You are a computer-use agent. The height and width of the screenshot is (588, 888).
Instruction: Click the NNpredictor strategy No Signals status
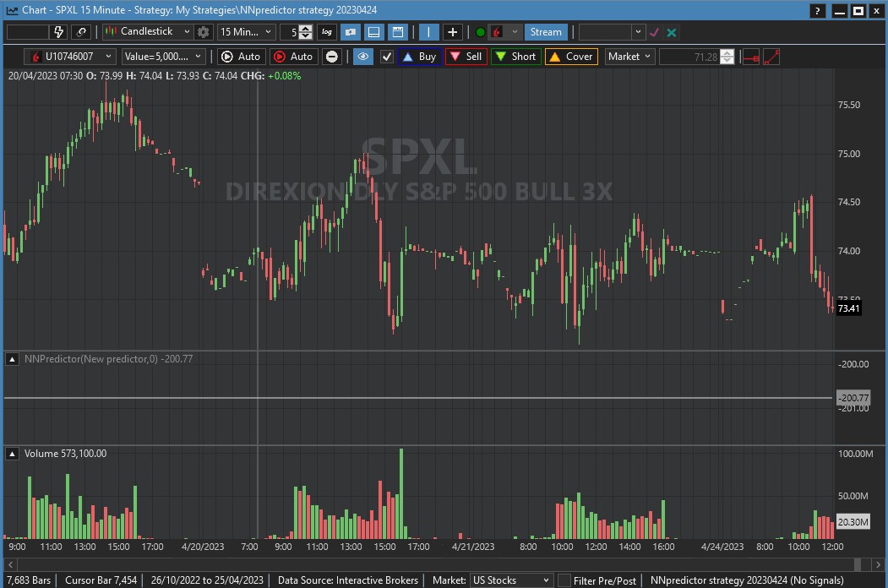coord(747,580)
